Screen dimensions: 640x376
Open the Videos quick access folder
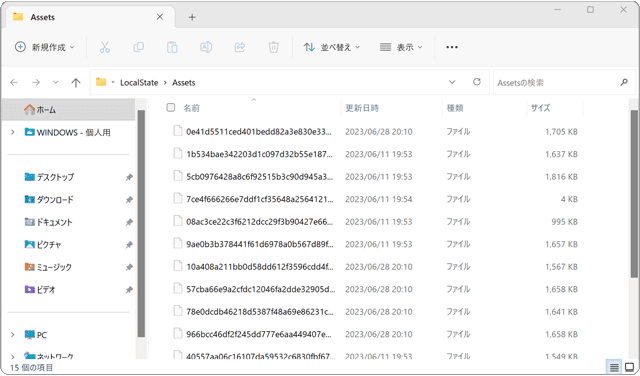(40, 289)
